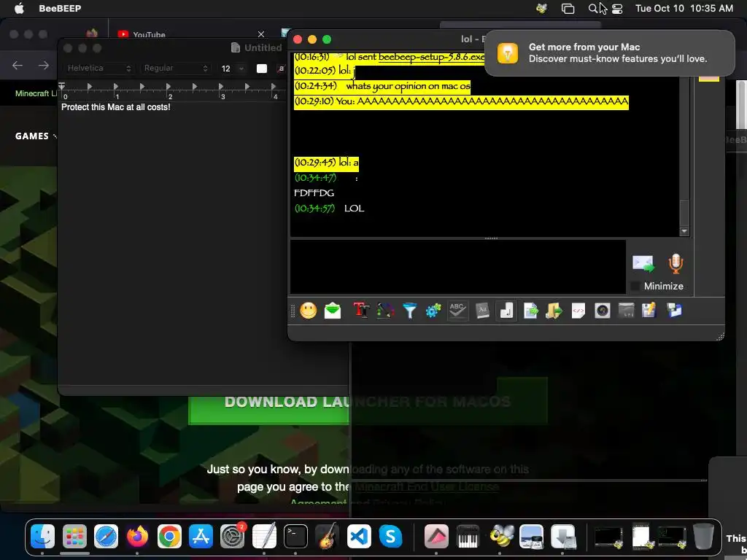Open the beebeep-setup-5.8.6.exe link
Screen dimensions: 747x560
431,57
